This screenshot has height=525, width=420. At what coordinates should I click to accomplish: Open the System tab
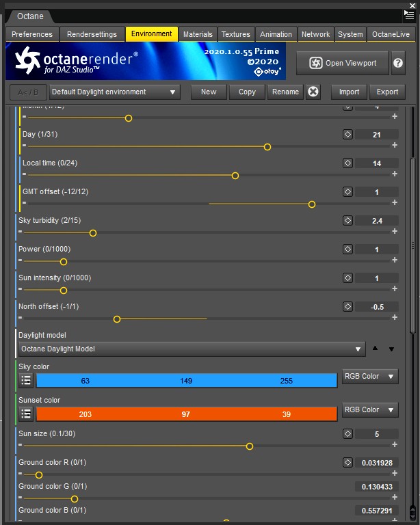[x=350, y=34]
